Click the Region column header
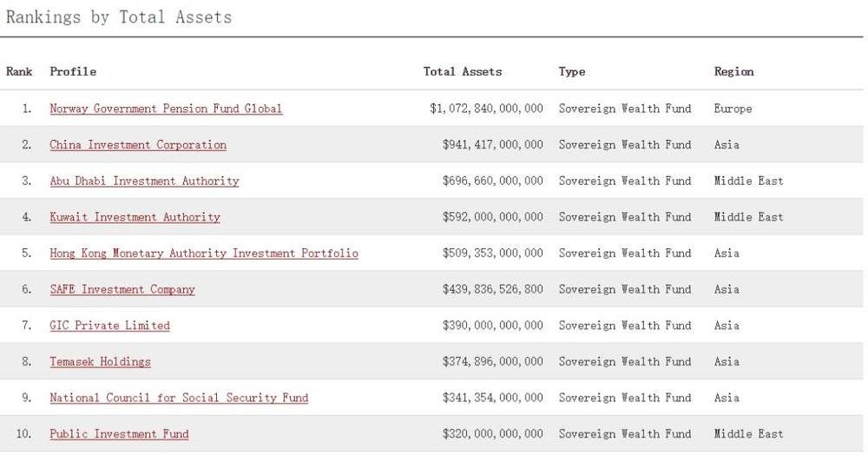868x455 pixels. pos(733,71)
